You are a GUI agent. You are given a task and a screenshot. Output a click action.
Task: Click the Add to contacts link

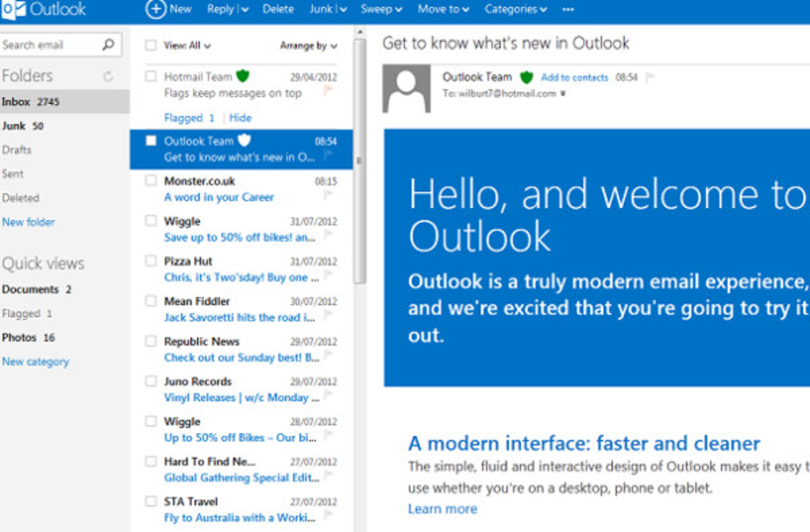(x=574, y=78)
